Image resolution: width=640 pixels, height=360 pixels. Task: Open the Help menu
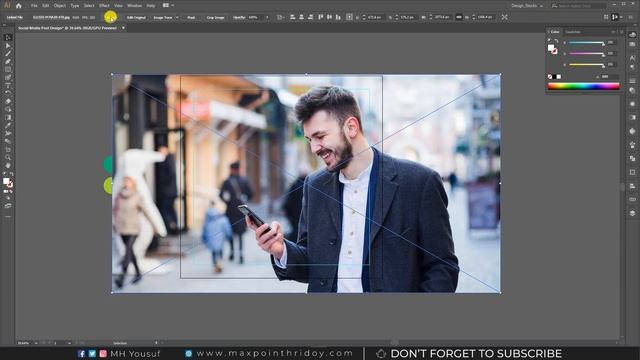[x=151, y=6]
